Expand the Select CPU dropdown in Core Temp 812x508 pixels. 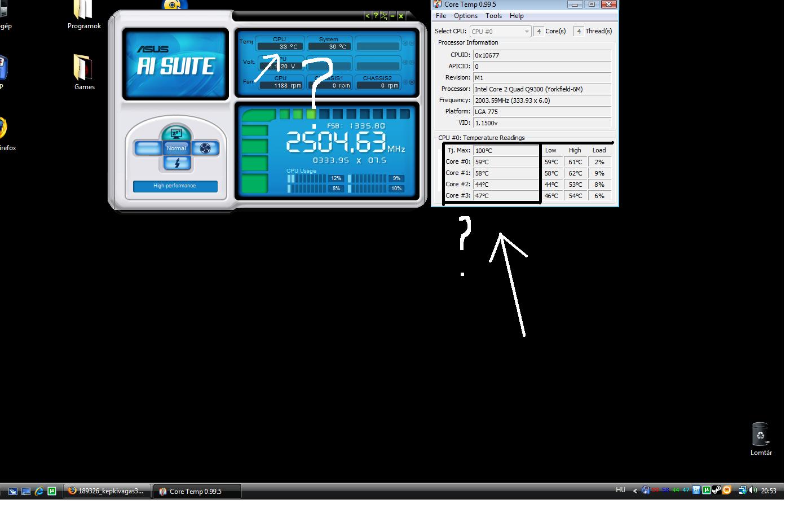coord(501,32)
